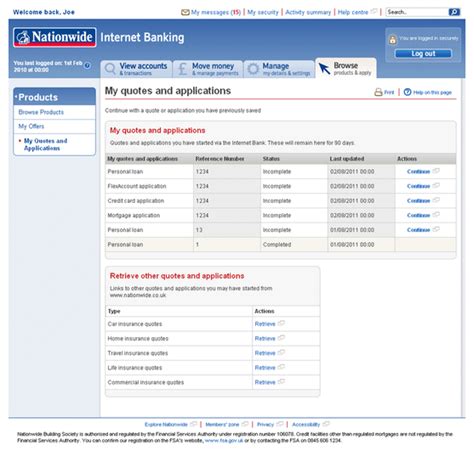474x456 pixels.
Task: Continue the Credit card application
Action: pos(418,201)
